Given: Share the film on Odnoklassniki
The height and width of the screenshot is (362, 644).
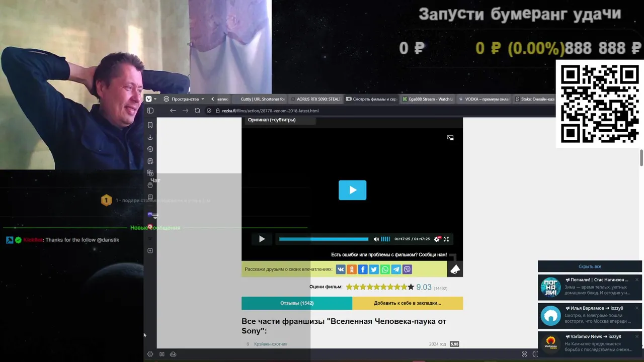Looking at the screenshot, I should (x=352, y=269).
